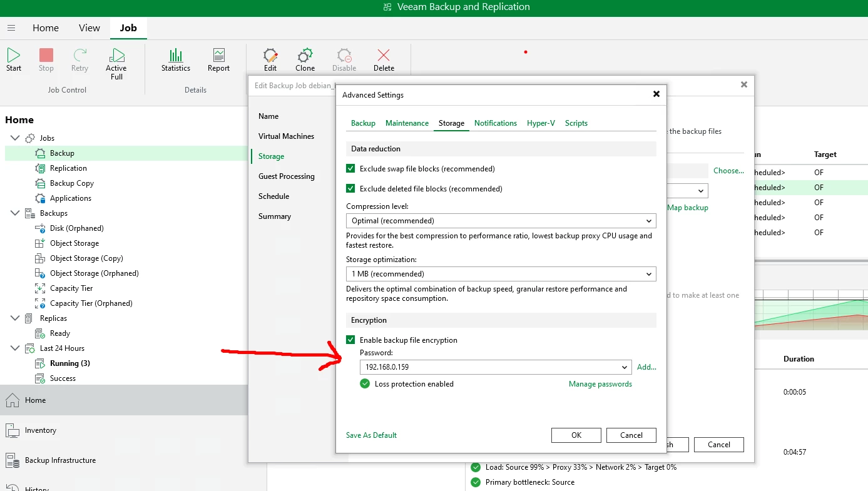Viewport: 868px width, 491px height.
Task: Open the encryption Password dropdown
Action: pos(494,367)
